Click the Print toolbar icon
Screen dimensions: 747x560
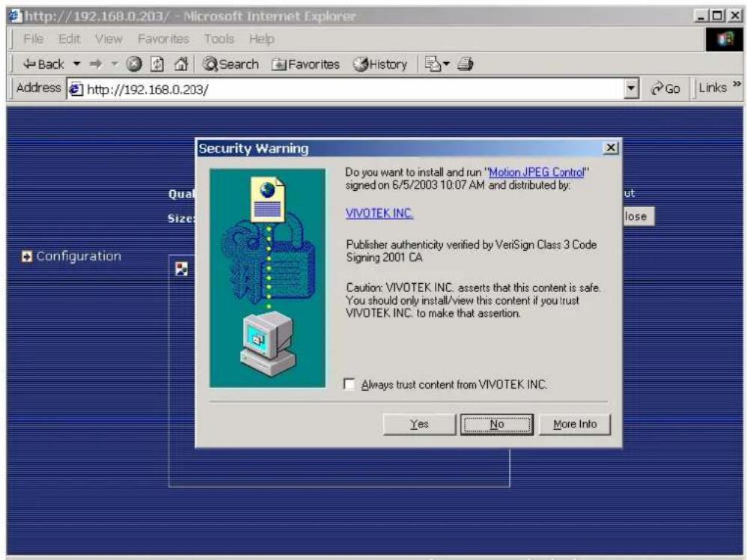466,64
